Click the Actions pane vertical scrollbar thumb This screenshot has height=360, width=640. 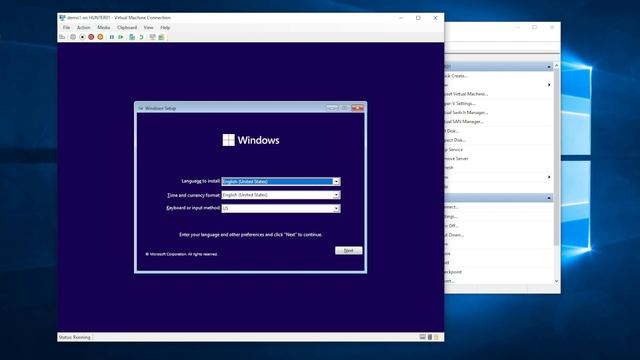(556, 157)
